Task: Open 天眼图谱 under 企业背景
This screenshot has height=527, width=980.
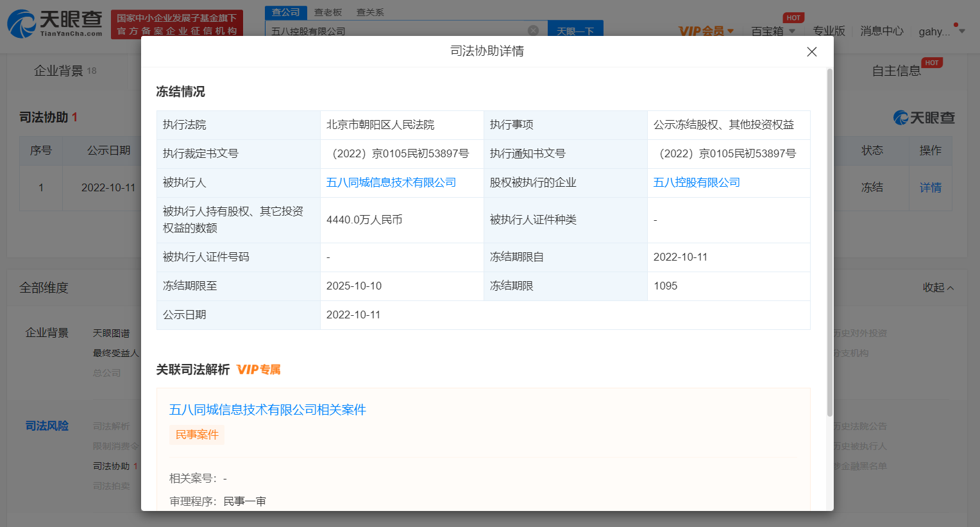Action: (x=111, y=333)
